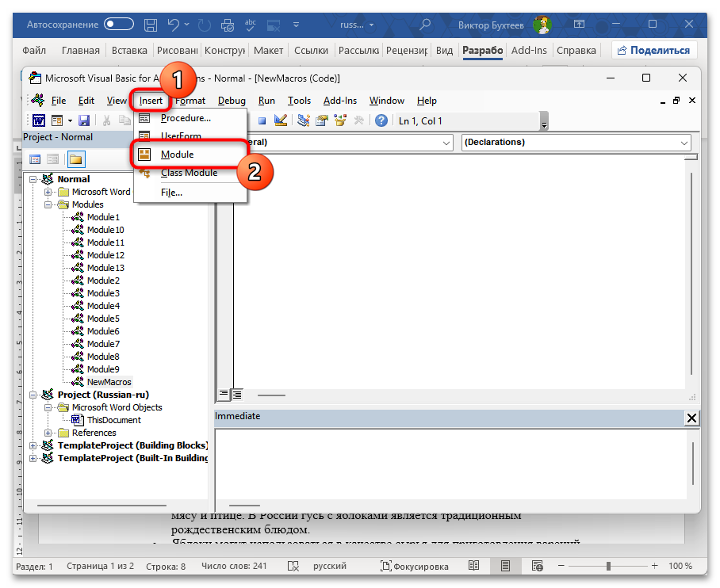
Task: Choose Class Module from Insert menu
Action: tap(190, 173)
